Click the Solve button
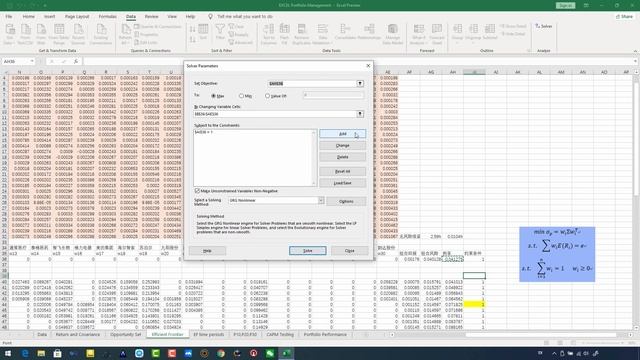This screenshot has height=360, width=640. [308, 251]
